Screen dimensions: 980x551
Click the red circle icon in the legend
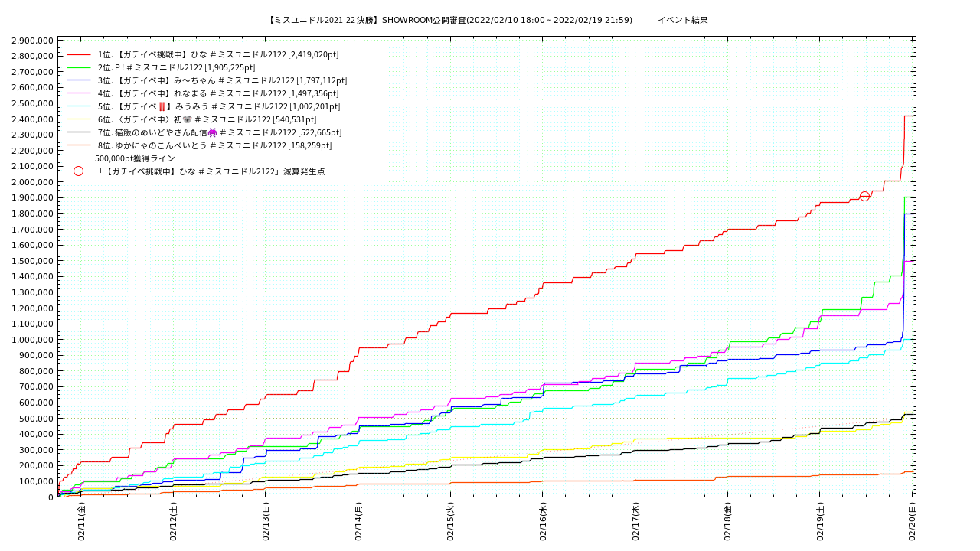[78, 171]
